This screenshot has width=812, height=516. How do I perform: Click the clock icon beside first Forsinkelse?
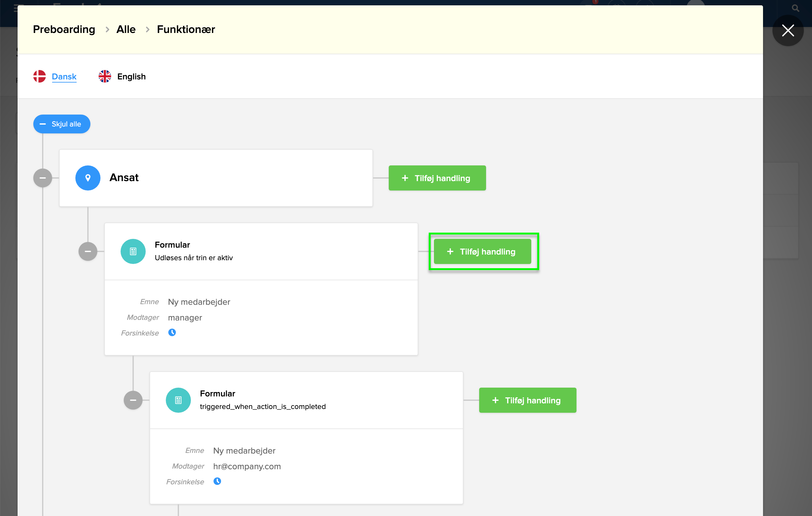172,332
